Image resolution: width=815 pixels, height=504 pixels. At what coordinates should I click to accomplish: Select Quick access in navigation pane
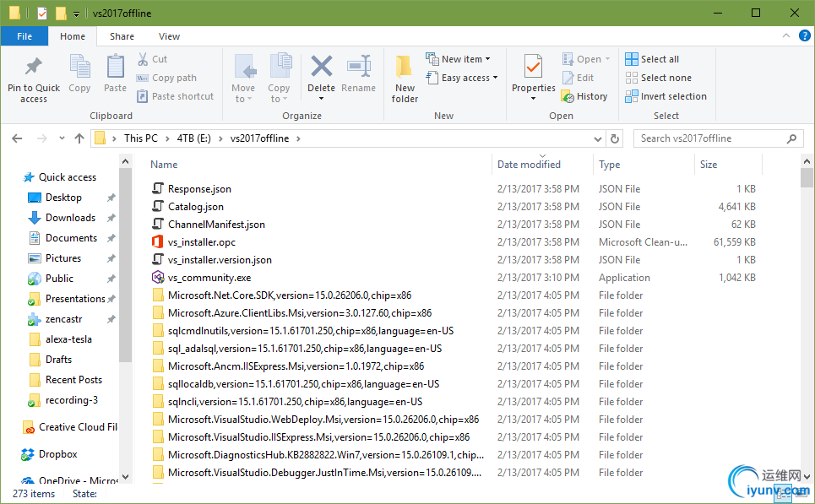click(60, 177)
